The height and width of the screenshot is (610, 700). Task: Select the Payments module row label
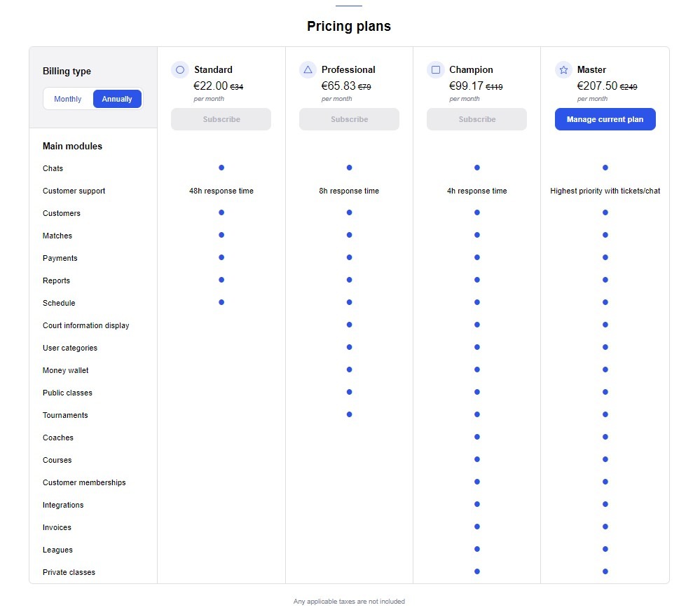coord(60,258)
